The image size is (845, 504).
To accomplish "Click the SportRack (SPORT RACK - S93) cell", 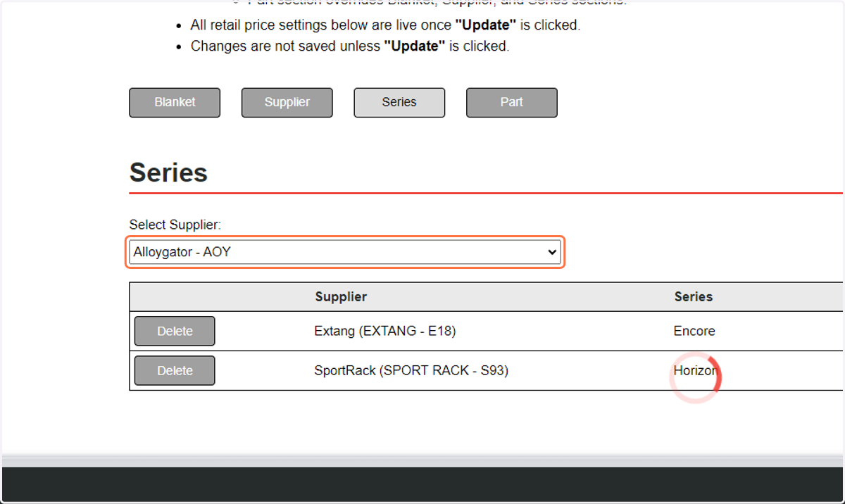I will (x=411, y=370).
